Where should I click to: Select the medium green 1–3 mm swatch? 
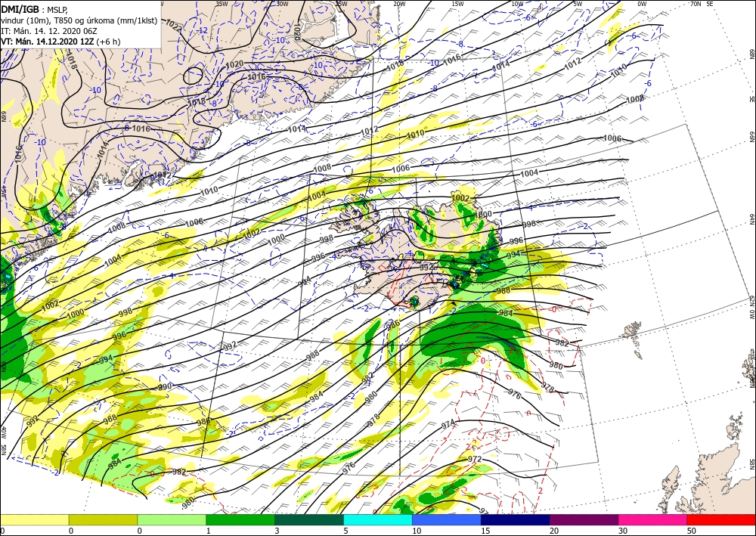click(x=240, y=519)
